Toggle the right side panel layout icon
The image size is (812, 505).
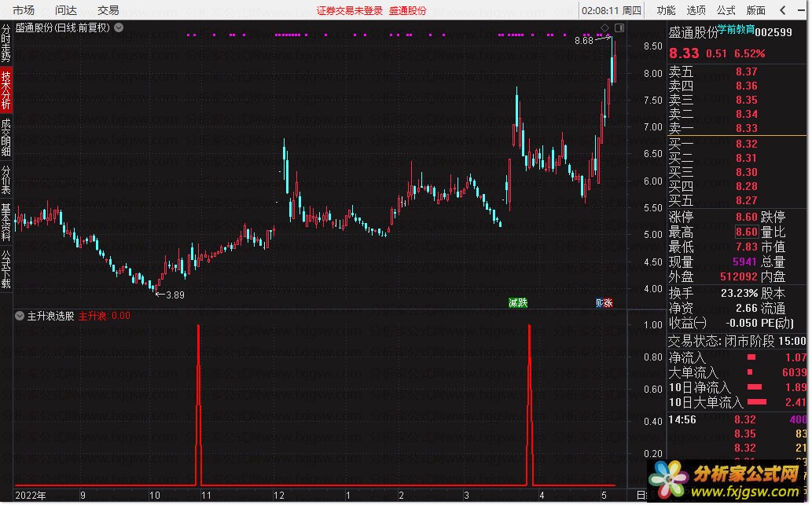click(619, 27)
